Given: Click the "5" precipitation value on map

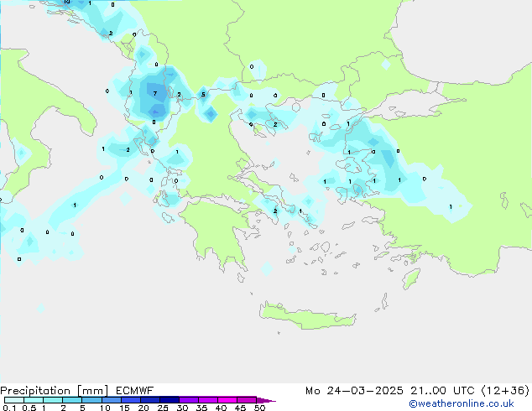Looking at the screenshot, I should pyautogui.click(x=203, y=94).
